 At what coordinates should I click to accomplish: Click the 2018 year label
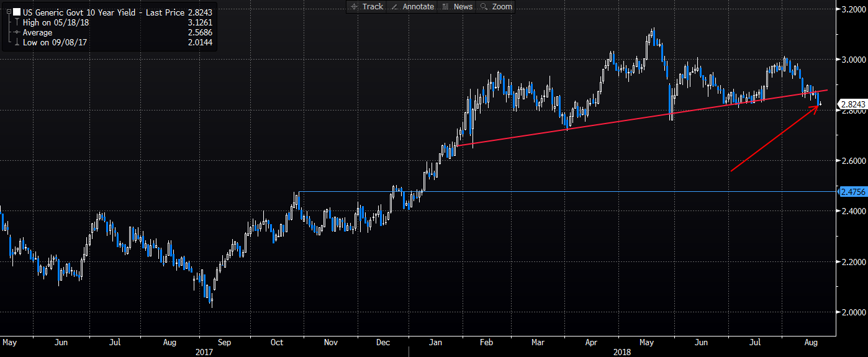tap(622, 351)
